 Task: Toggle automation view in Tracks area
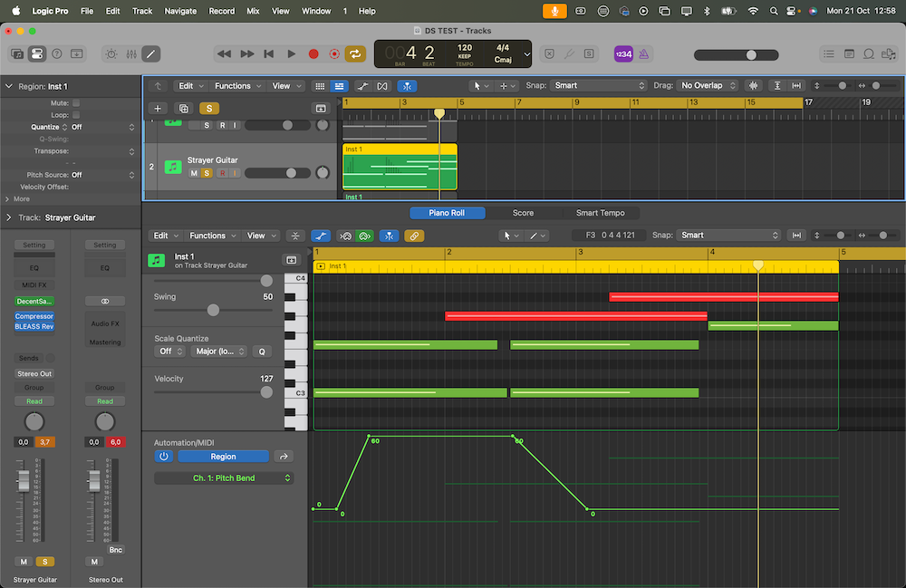point(362,86)
